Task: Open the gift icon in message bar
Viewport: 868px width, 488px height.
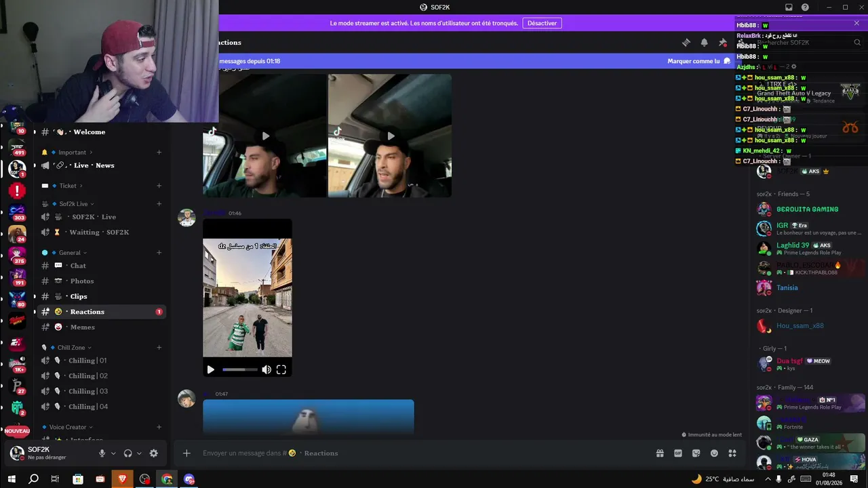Action: tap(660, 453)
